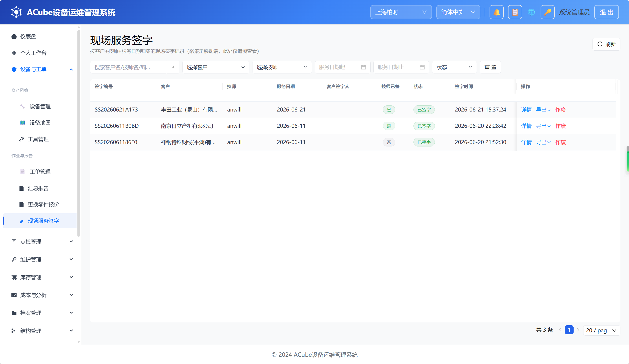Go to 仪表盘 menu item

click(x=40, y=37)
